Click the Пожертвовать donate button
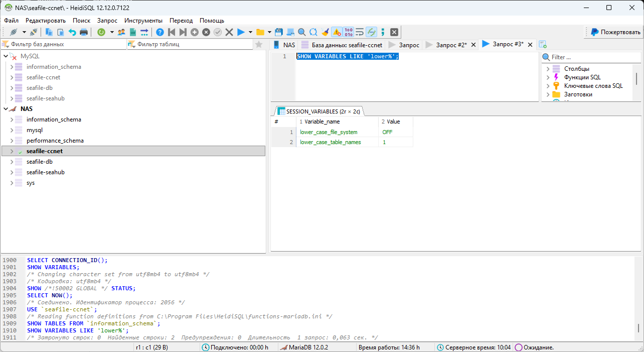 point(613,32)
